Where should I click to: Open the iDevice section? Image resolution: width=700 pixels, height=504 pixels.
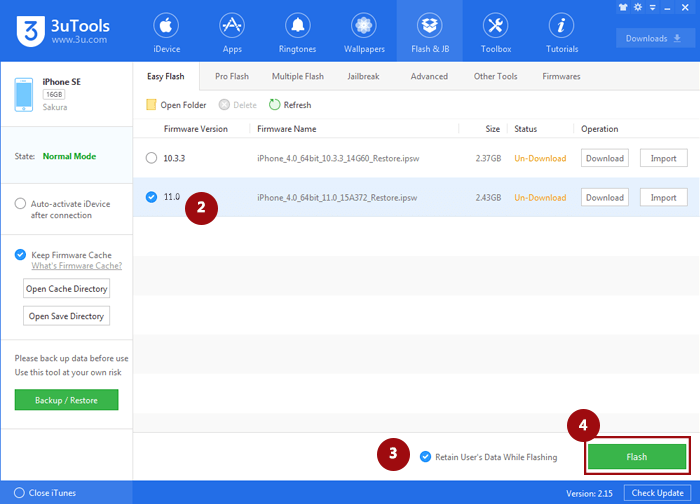[x=166, y=31]
